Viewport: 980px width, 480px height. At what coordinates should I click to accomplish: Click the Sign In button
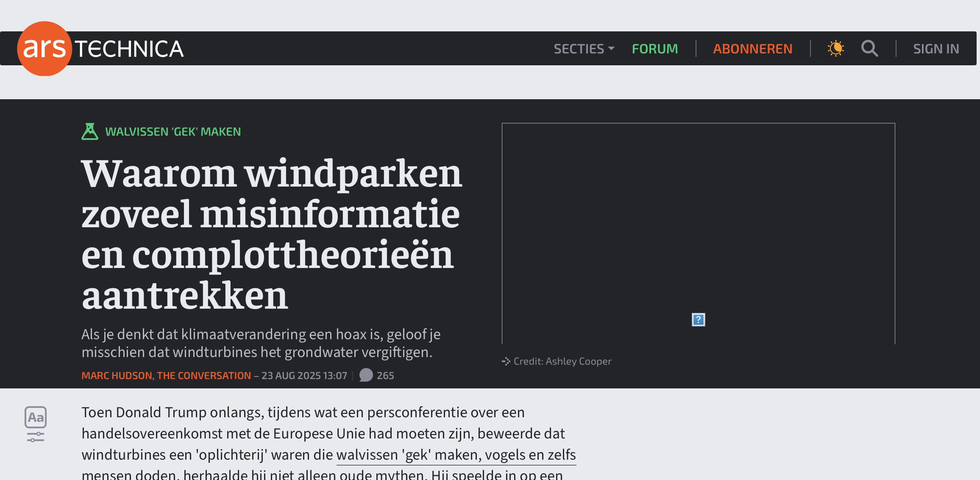pos(936,49)
